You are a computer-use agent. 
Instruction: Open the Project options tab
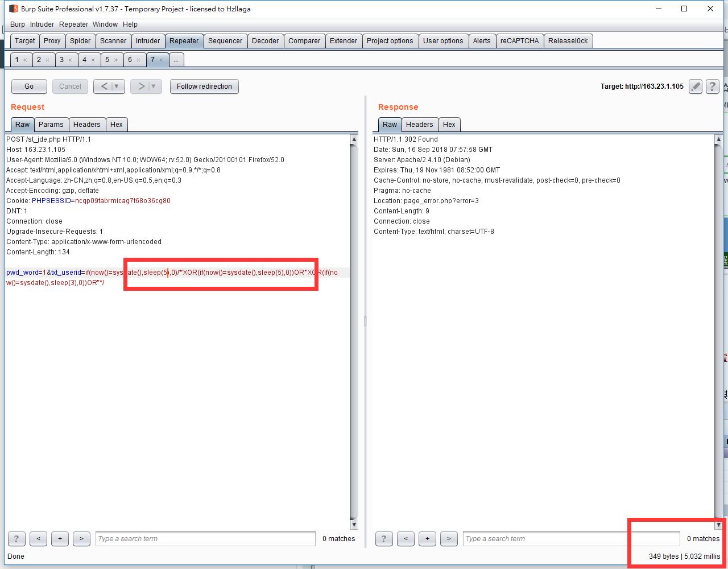click(x=390, y=41)
